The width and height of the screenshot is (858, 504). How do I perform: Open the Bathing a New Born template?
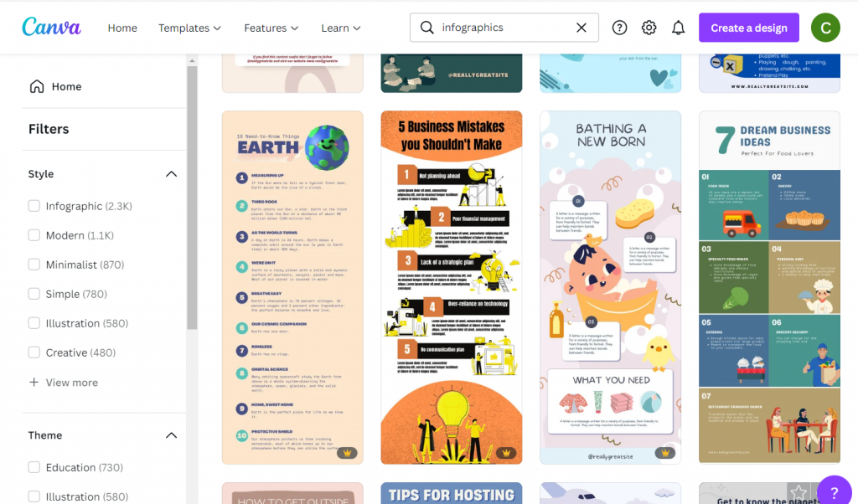[x=610, y=287]
